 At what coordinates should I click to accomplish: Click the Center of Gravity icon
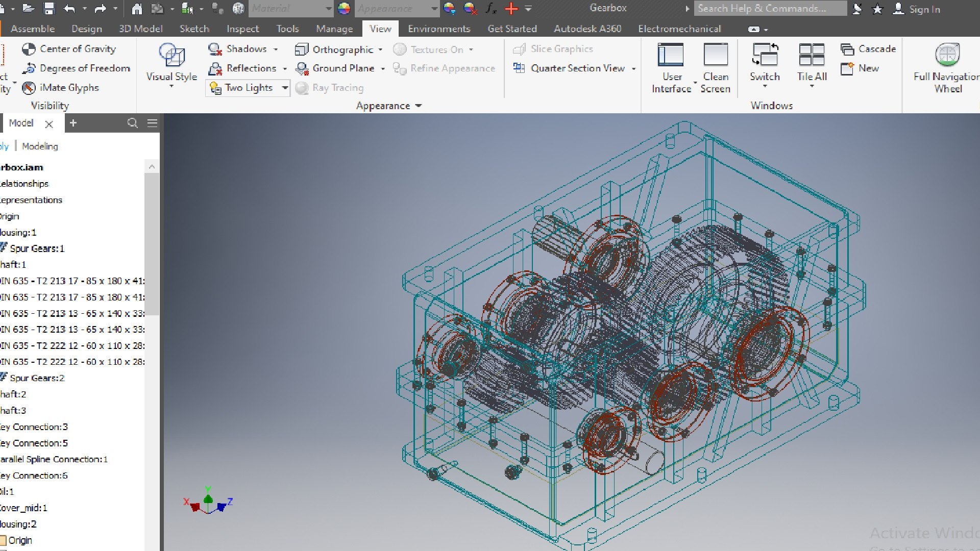click(x=29, y=49)
